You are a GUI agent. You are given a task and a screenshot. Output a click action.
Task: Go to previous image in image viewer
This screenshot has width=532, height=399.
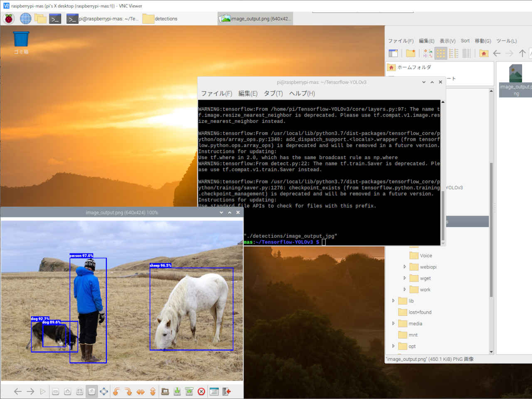tap(18, 392)
